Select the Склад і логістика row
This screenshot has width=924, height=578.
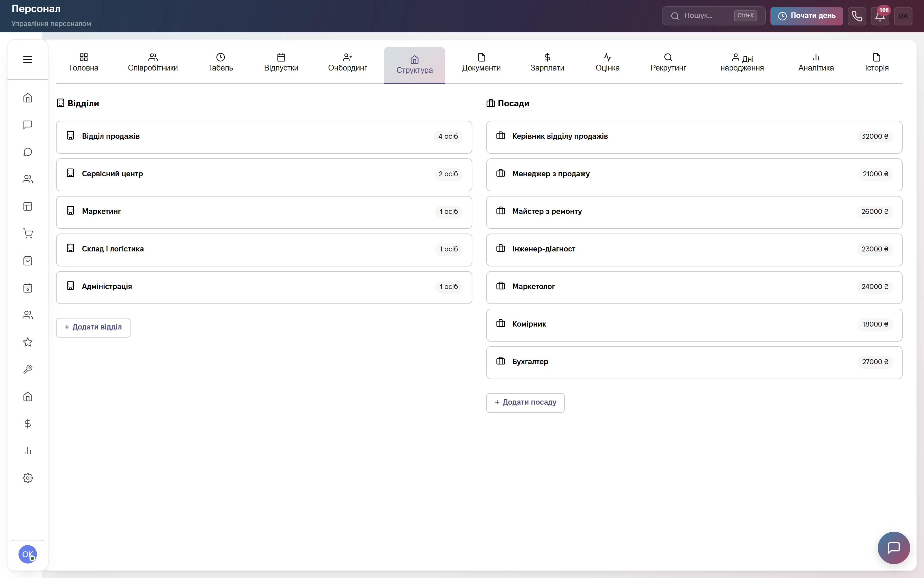tap(264, 250)
